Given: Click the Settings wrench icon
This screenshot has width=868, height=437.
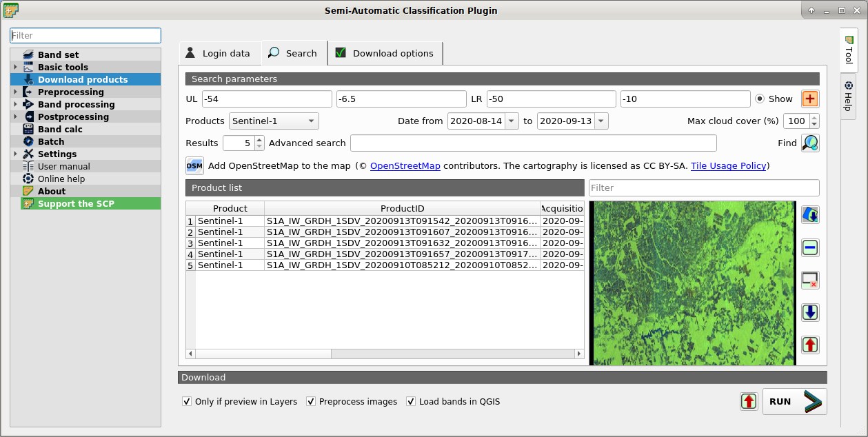Looking at the screenshot, I should pyautogui.click(x=28, y=154).
